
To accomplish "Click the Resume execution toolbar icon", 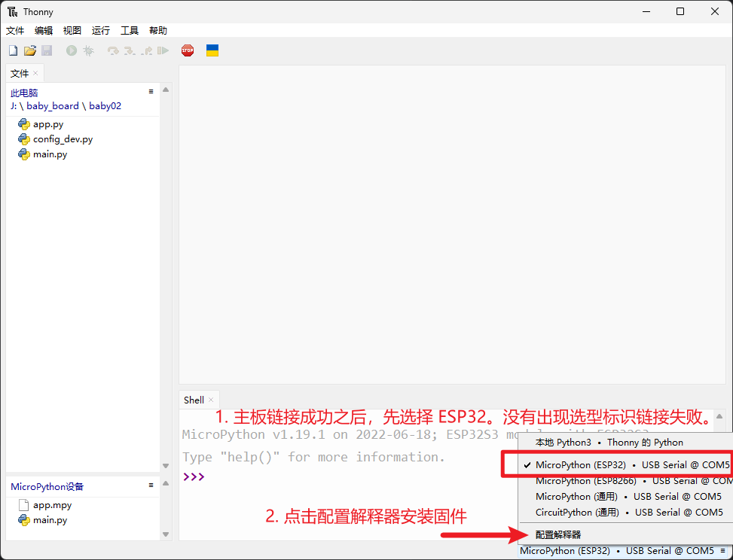I will pos(163,50).
